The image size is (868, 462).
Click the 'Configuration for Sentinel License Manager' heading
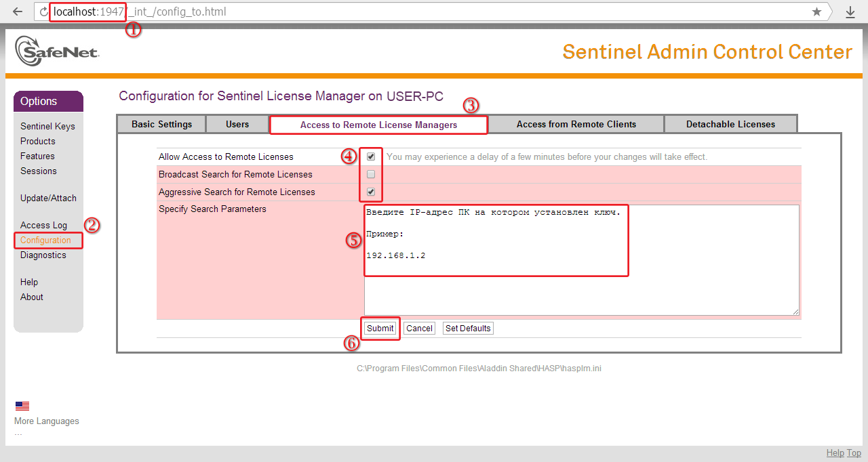coord(281,96)
